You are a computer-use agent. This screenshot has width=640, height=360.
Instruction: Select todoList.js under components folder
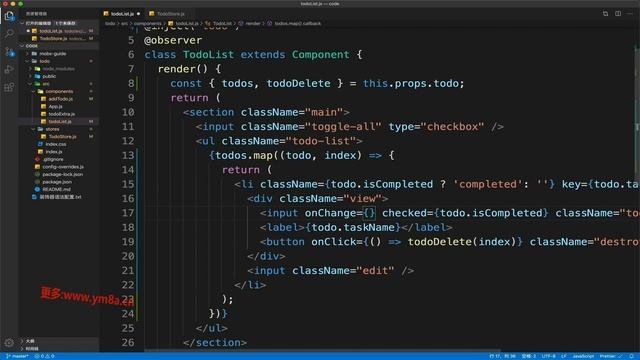click(x=60, y=122)
